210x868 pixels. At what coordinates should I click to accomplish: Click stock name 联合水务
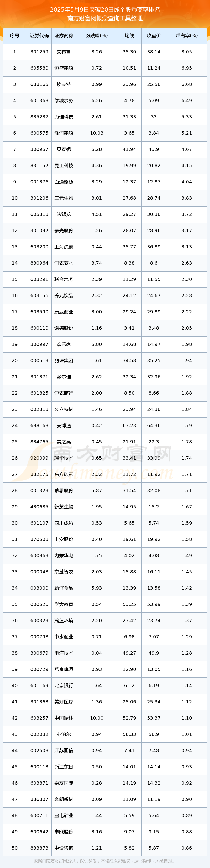[64, 279]
